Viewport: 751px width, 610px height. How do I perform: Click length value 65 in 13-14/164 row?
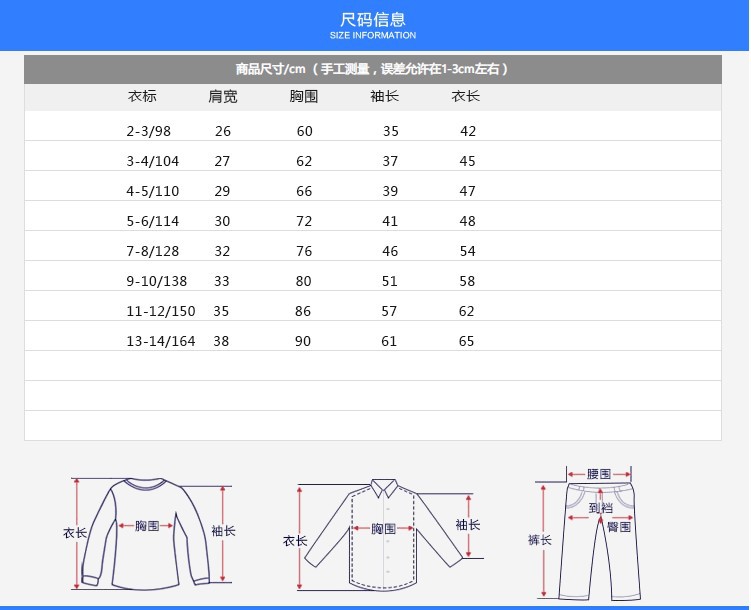[467, 341]
